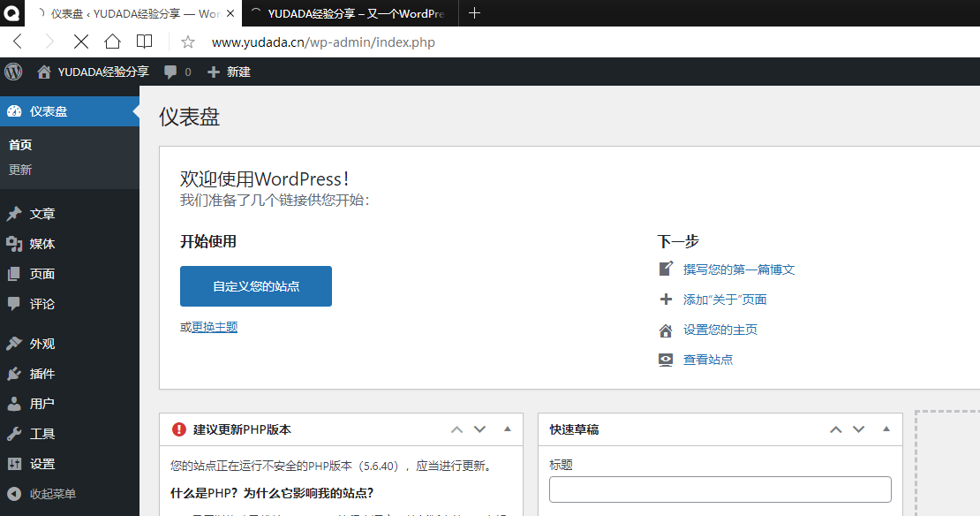980x516 pixels.
Task: Move 建议更新PHP版本 panel up
Action: click(456, 429)
